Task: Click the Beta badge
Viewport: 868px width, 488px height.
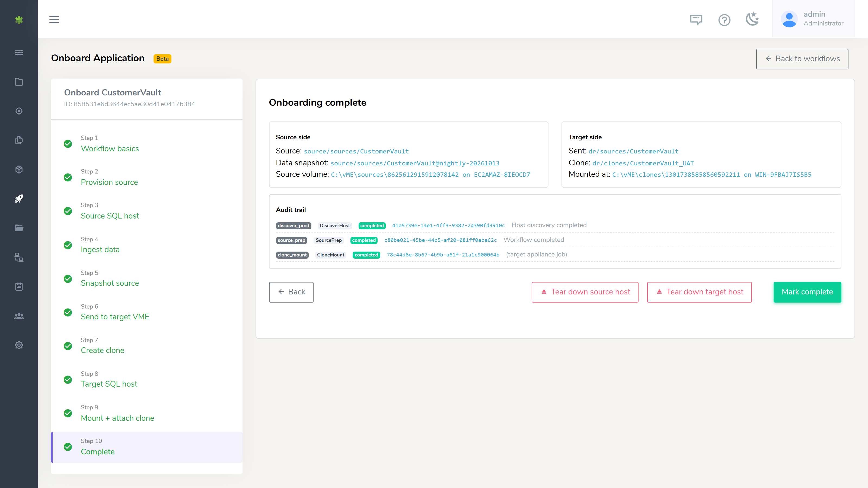Action: [x=162, y=59]
